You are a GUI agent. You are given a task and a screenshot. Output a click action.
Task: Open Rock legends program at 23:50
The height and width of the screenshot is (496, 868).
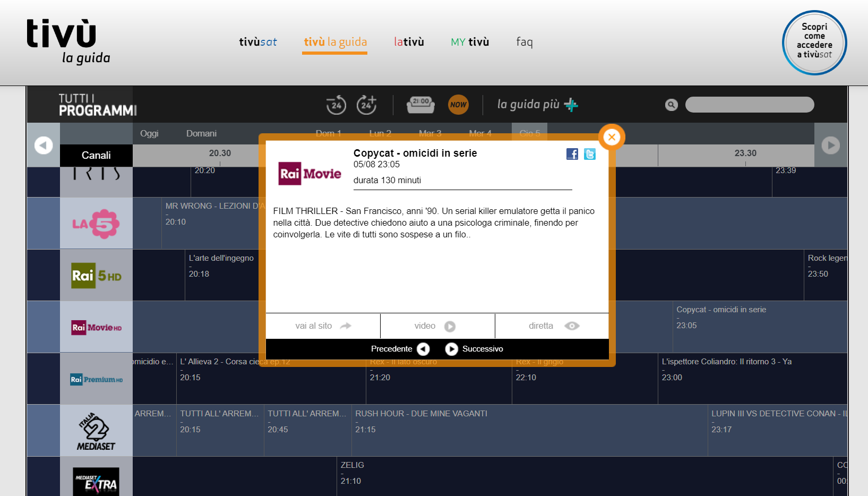(826, 276)
